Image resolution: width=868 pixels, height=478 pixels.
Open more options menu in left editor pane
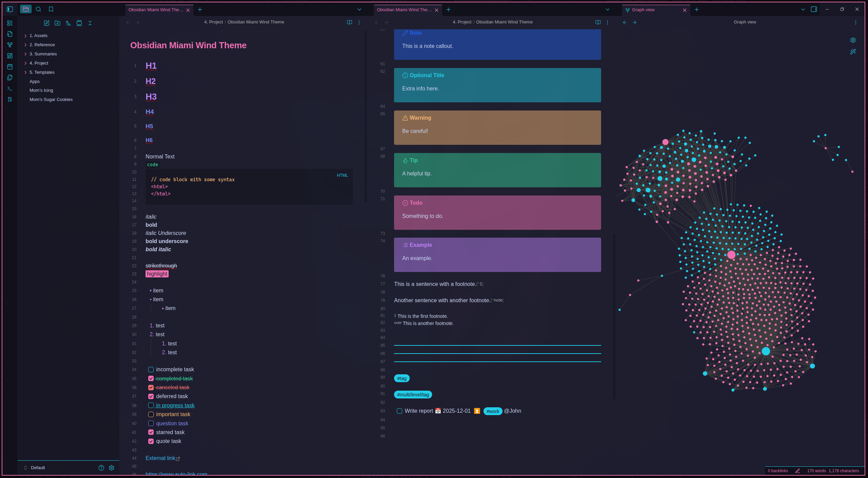359,22
